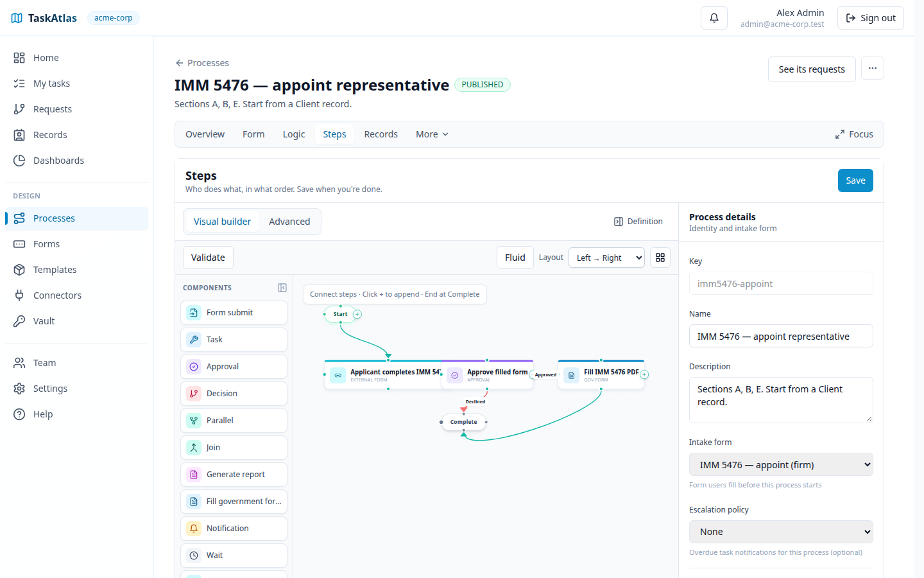Click the Save button

[x=855, y=180]
